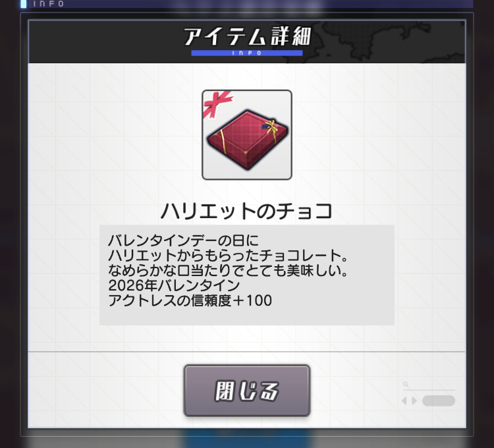The height and width of the screenshot is (448, 494).
Task: Click the faint right arrow triangle
Action: pos(414,401)
